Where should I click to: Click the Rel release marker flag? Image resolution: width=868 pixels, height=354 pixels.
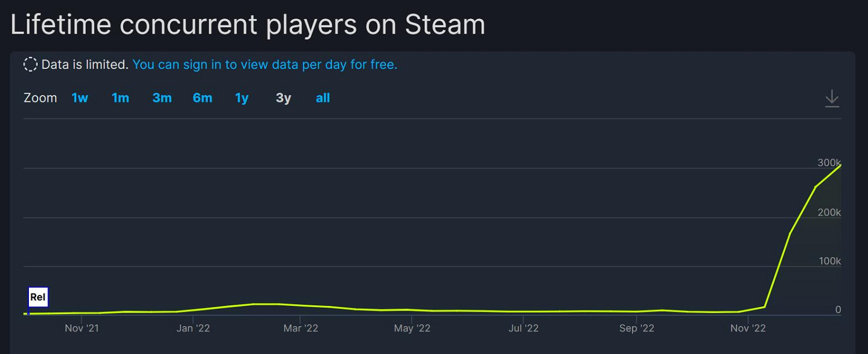(39, 297)
